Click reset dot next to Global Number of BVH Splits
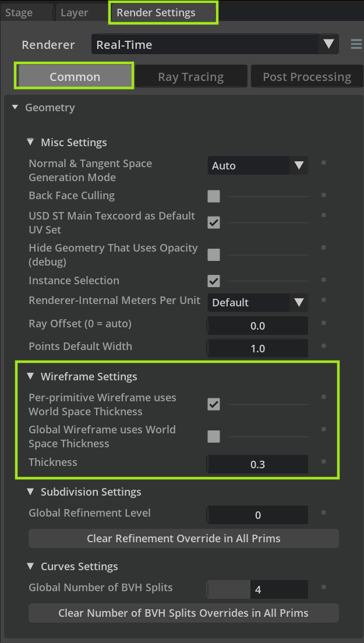The height and width of the screenshot is (643, 364). pos(323,587)
